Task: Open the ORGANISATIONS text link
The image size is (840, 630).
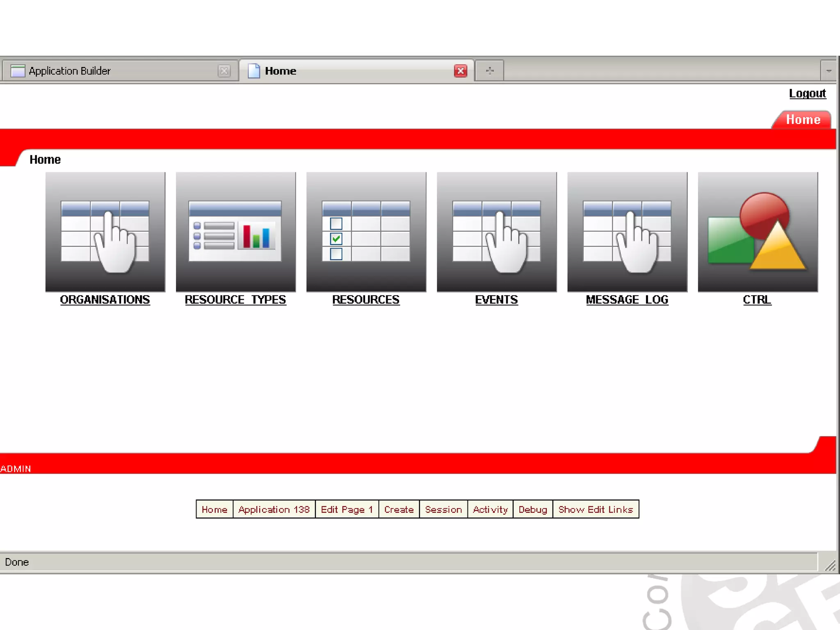Action: coord(105,300)
